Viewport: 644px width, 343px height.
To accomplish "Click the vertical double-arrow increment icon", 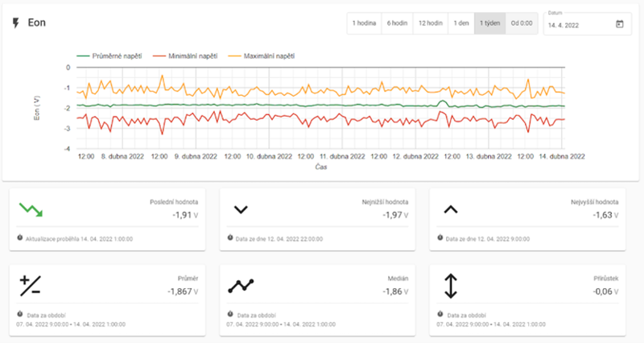I will 450,285.
